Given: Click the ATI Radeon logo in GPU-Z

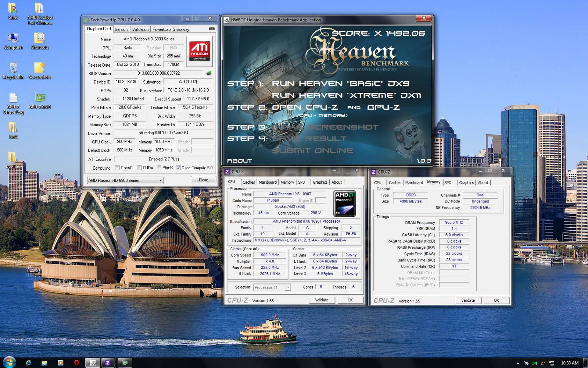Looking at the screenshot, I should [200, 51].
